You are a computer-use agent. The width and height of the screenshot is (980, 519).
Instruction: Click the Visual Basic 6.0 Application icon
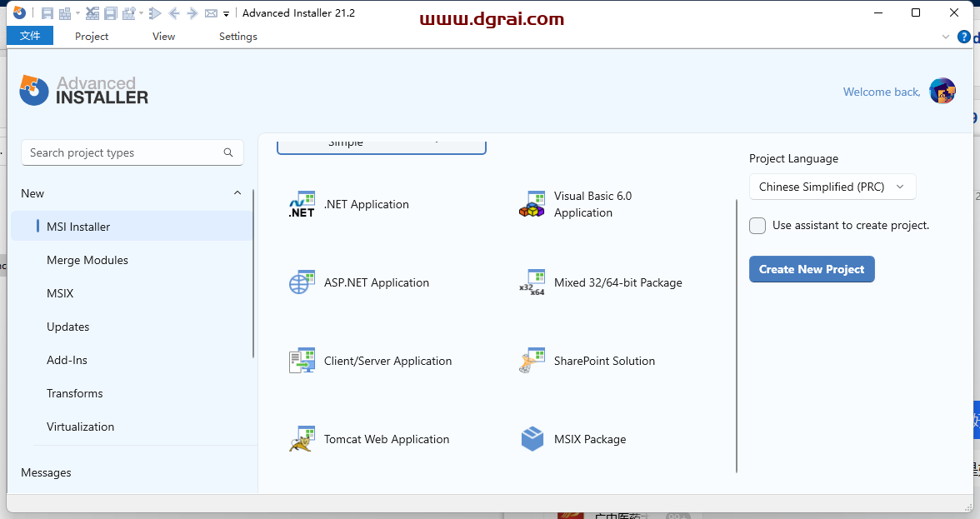(532, 204)
